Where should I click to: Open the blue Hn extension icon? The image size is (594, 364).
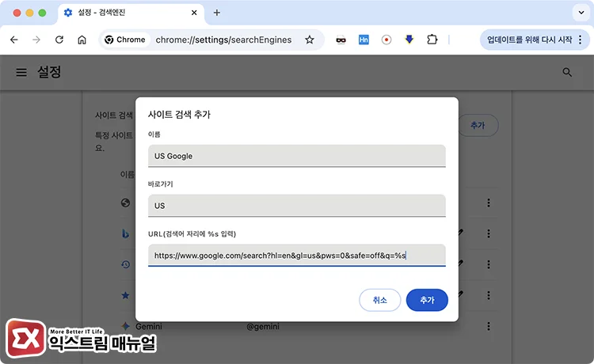pyautogui.click(x=364, y=40)
